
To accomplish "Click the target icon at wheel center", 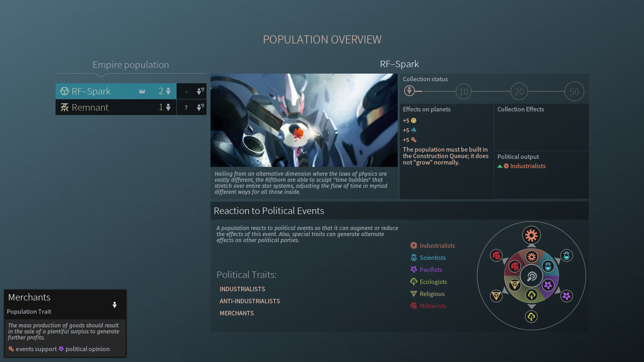I will coord(531,276).
